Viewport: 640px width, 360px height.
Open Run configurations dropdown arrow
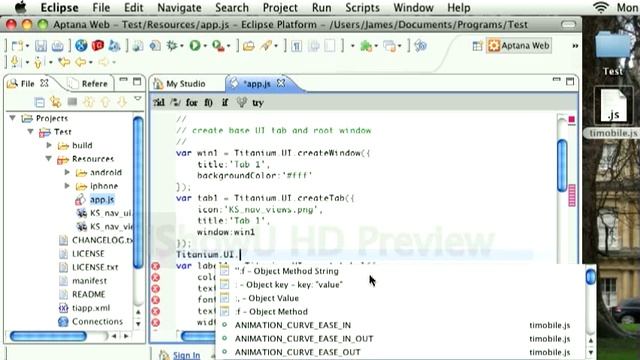coord(205,46)
